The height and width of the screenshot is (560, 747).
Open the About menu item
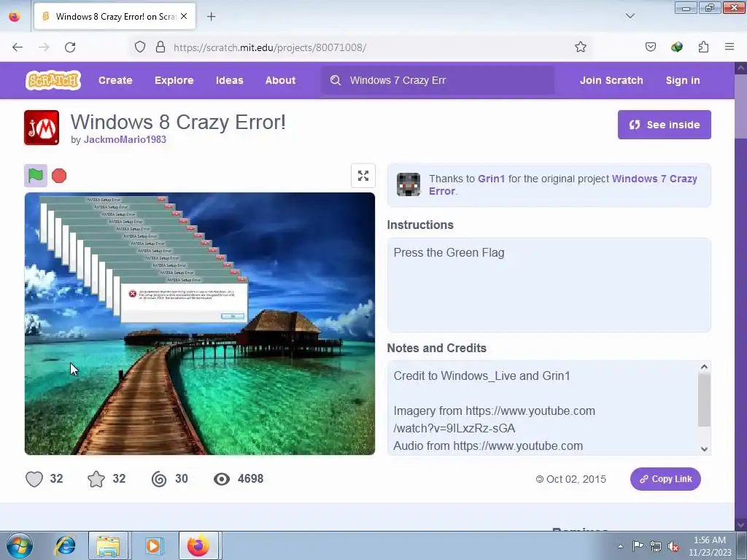click(x=280, y=80)
